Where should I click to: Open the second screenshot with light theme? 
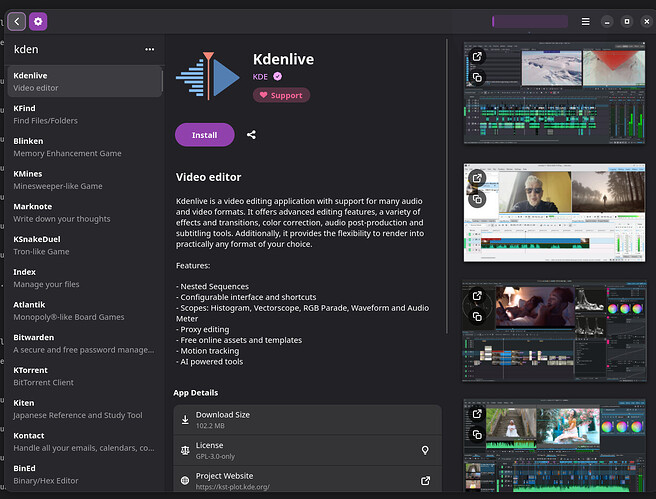pyautogui.click(x=554, y=212)
